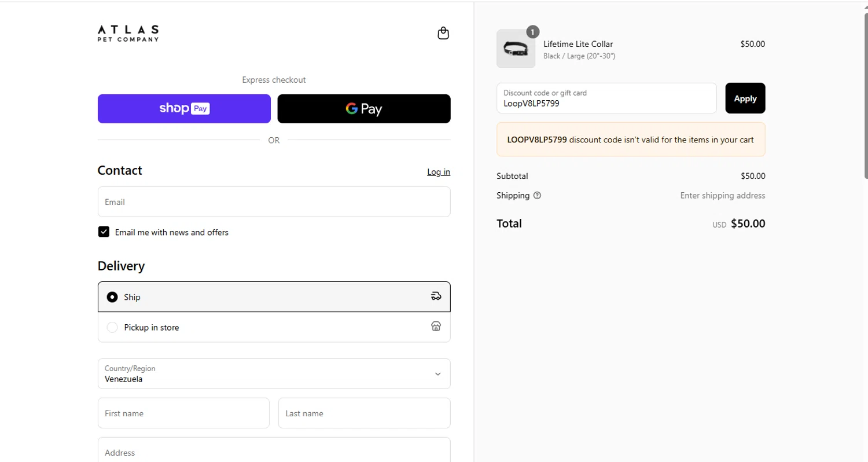Click the 'Black / Large (20"-30")' variant text
Screen dimensions: 868x462
[x=579, y=56]
